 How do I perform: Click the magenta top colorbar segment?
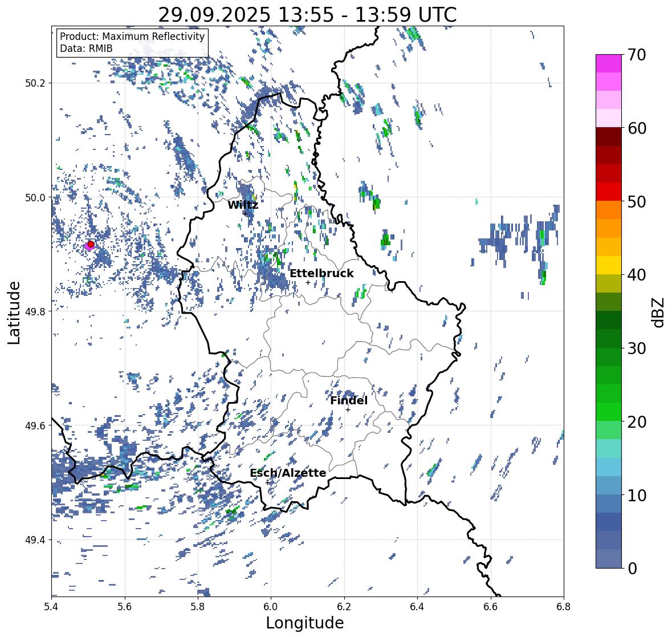609,63
